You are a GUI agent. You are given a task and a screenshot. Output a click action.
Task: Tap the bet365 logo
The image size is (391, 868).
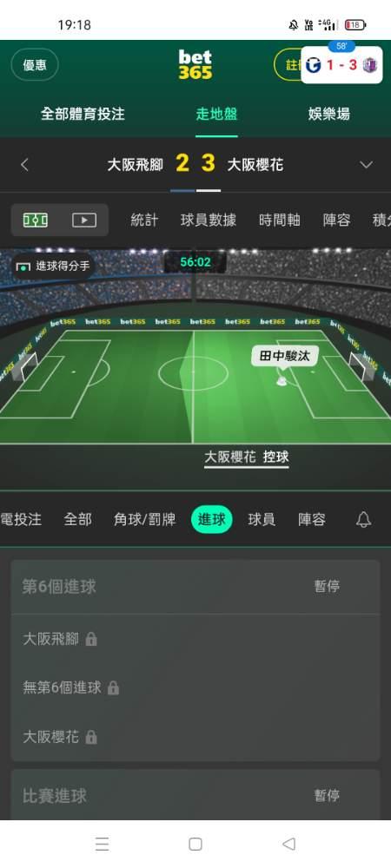click(x=195, y=64)
